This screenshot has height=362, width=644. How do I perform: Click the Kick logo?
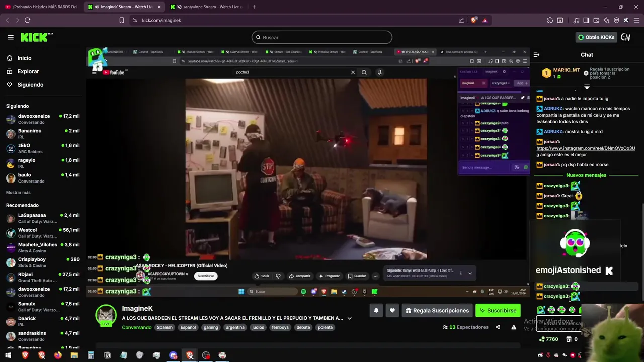tap(36, 37)
